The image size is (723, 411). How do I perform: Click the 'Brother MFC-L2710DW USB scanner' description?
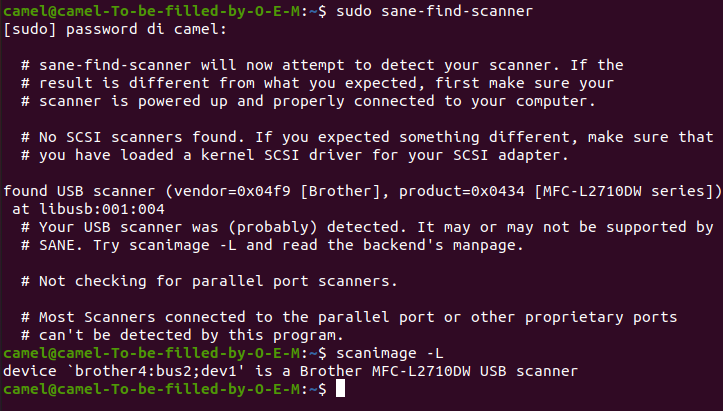439,371
